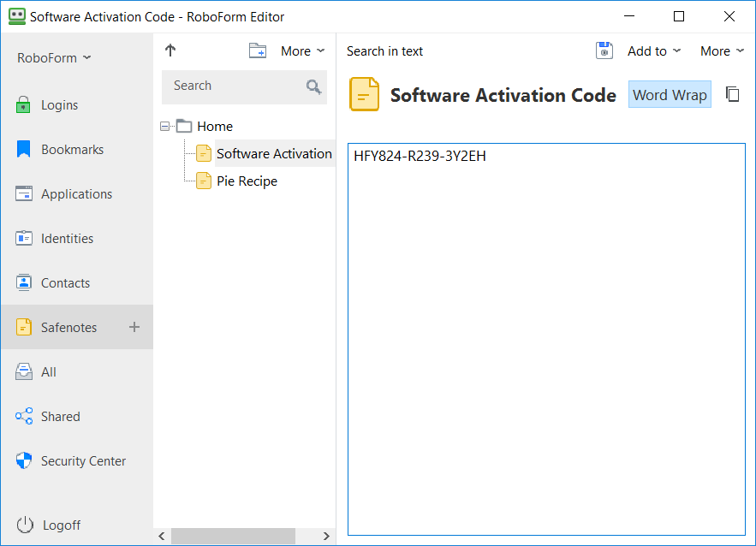Screen dimensions: 756x546
Task: Open the Applications section
Action: (x=77, y=193)
